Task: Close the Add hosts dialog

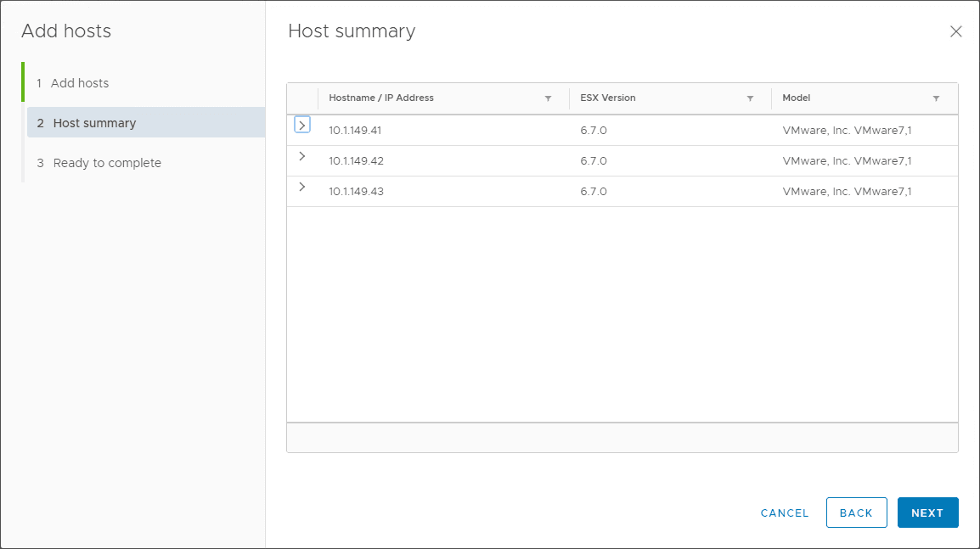Action: pyautogui.click(x=955, y=31)
